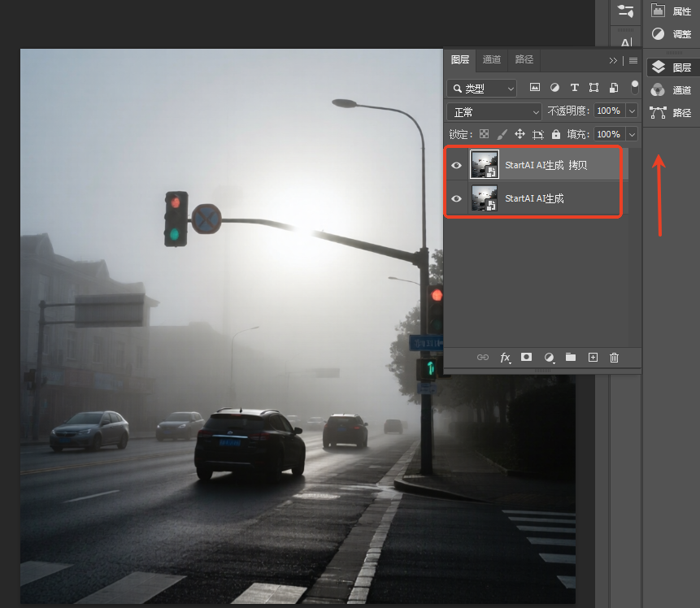Create new group folder icon
Screen dimensions: 700x608
point(571,357)
